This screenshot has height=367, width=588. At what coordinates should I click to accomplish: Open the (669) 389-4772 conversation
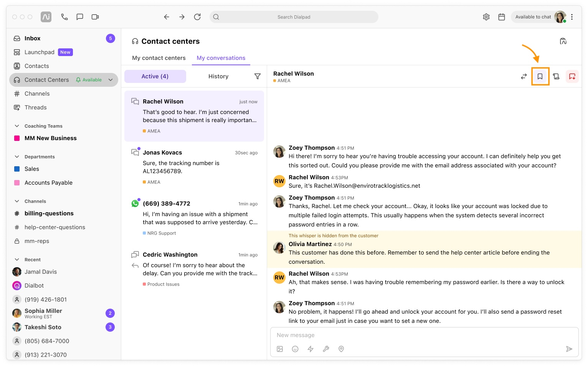194,218
